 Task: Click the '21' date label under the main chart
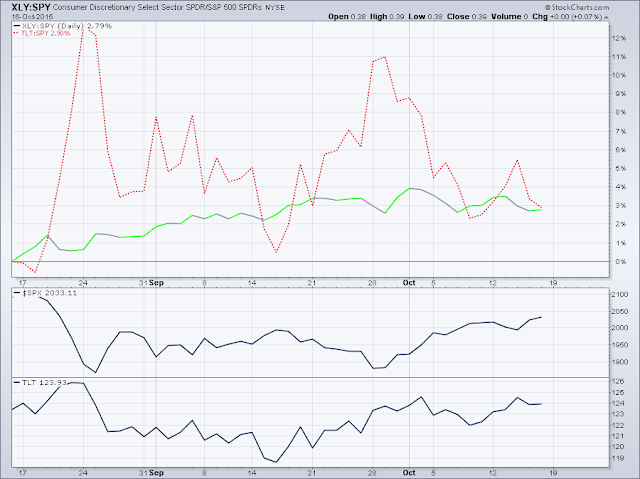(312, 283)
